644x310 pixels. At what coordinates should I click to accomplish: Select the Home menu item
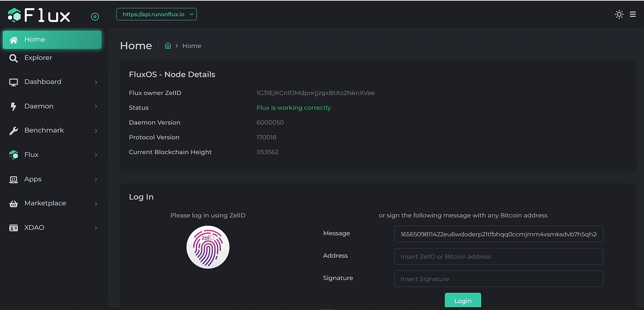click(52, 40)
